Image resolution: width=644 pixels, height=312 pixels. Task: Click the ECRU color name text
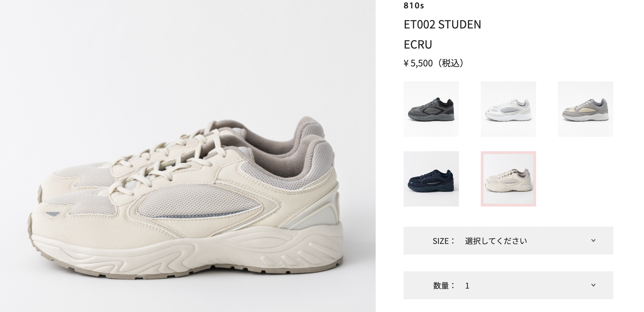[x=418, y=45]
